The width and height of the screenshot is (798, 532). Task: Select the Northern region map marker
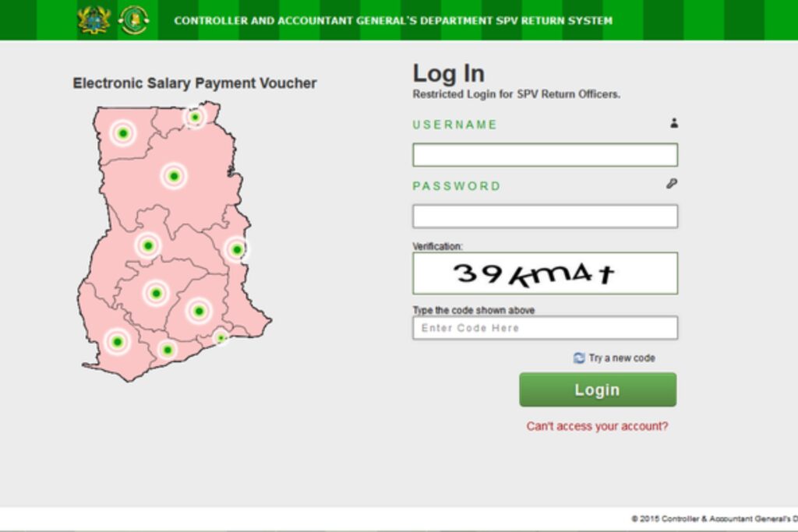tap(174, 176)
